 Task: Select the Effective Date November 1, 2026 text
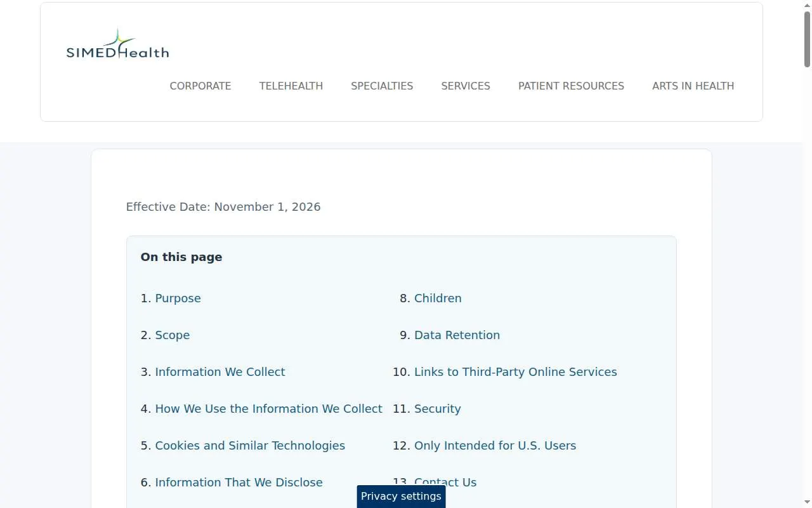(223, 207)
